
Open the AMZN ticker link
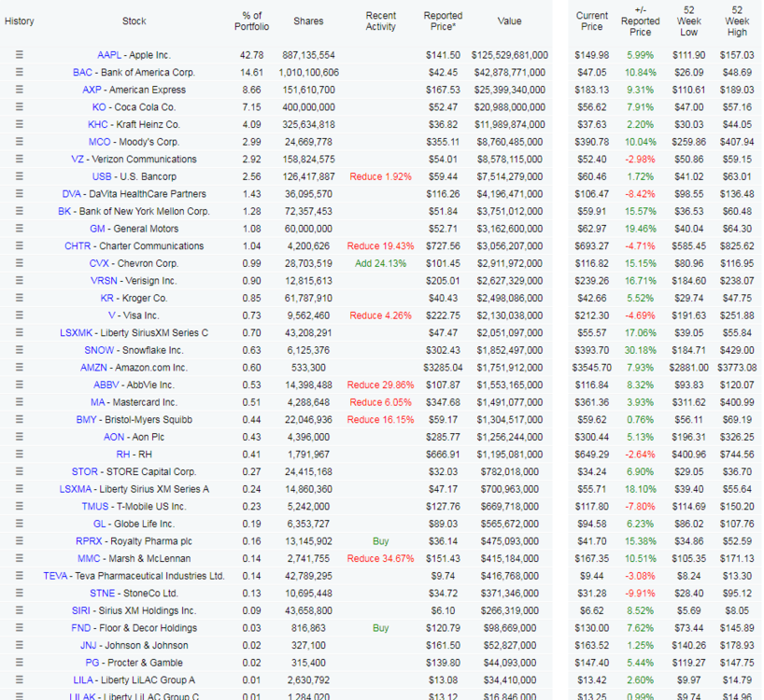(x=93, y=368)
